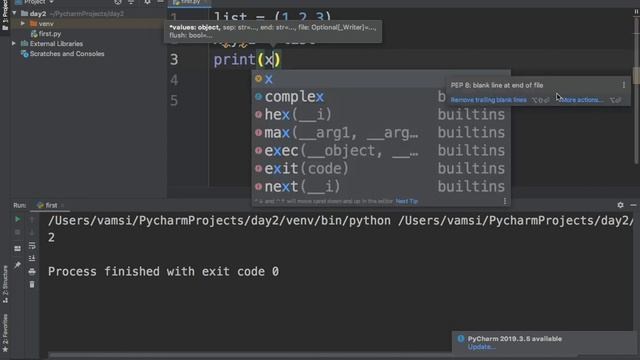Select Scratches and Consoles item
Image resolution: width=640 pixels, height=360 pixels.
click(x=67, y=54)
